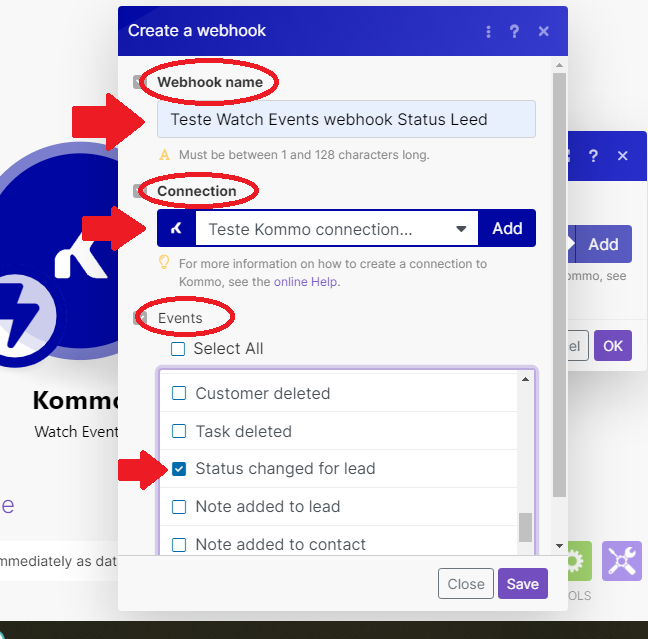648x639 pixels.
Task: Click the Add button in the background dialog
Action: (603, 244)
